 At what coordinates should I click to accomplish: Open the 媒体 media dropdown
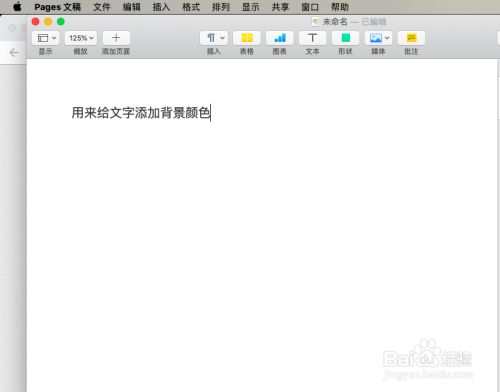pyautogui.click(x=378, y=38)
